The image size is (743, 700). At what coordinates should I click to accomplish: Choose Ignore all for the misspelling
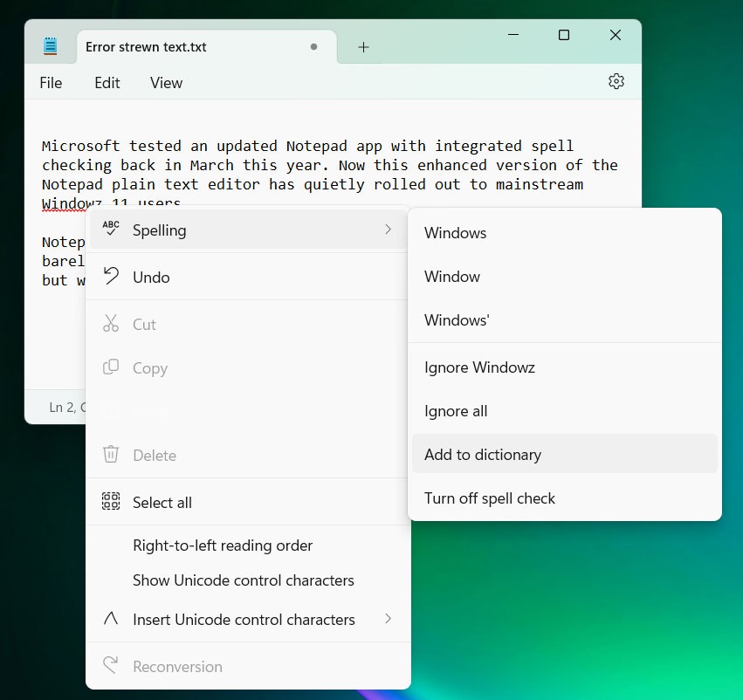[455, 410]
